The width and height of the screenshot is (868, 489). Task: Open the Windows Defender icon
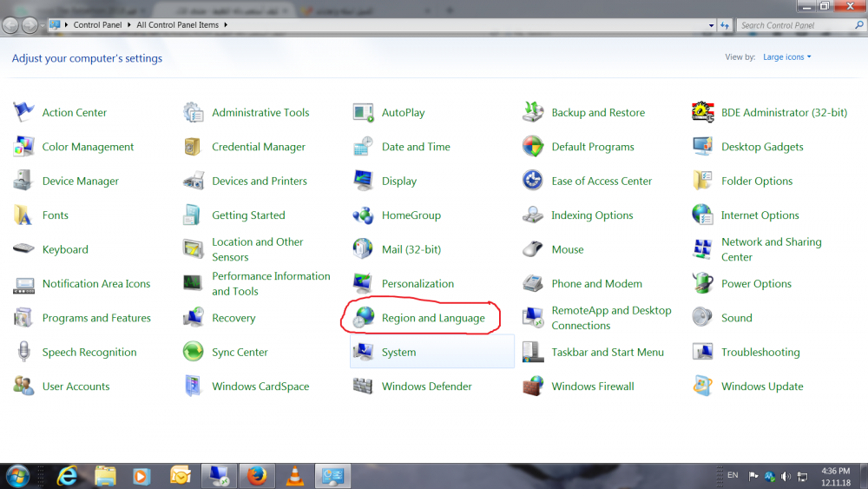pos(363,387)
